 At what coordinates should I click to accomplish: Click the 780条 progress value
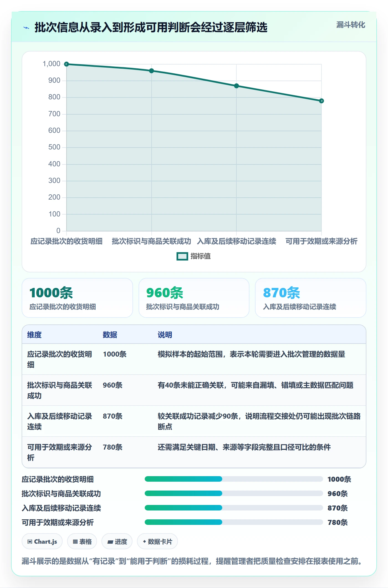(x=338, y=523)
